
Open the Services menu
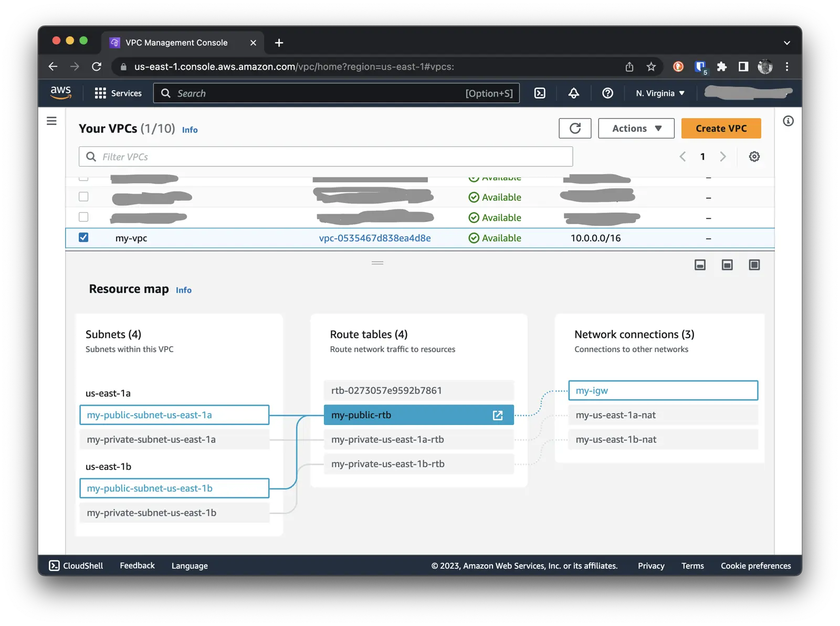(x=118, y=93)
